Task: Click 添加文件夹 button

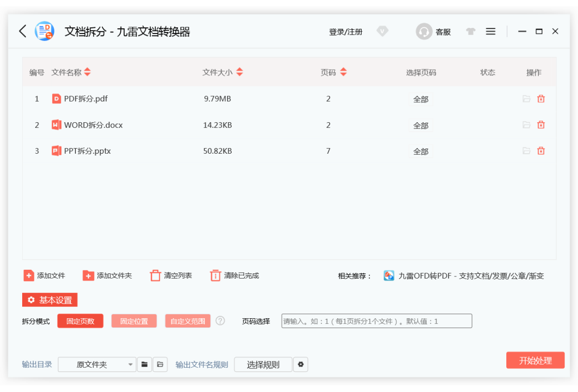Action: (107, 275)
